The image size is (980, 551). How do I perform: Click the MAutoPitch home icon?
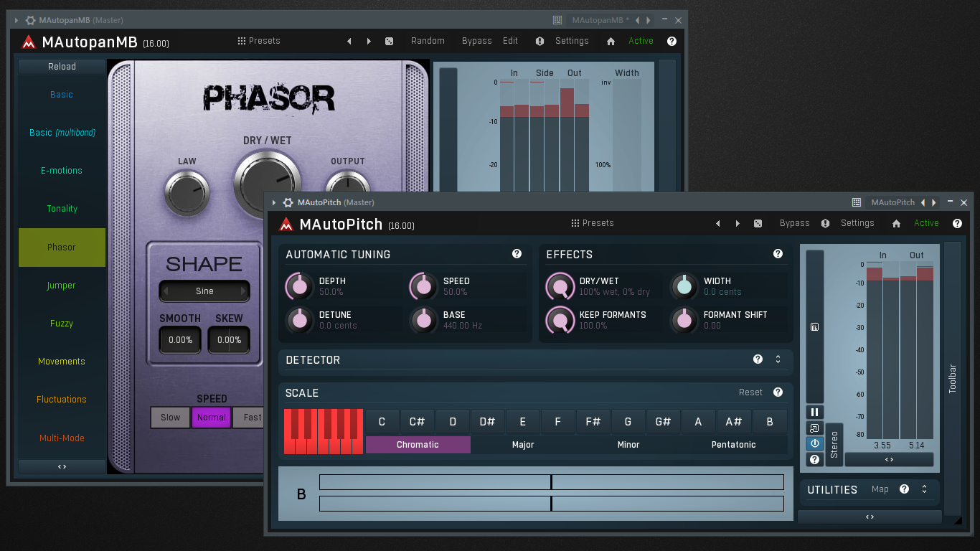tap(896, 223)
